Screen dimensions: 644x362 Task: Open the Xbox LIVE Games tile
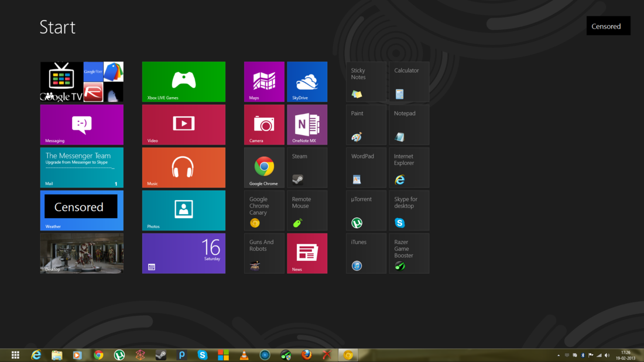click(x=183, y=81)
